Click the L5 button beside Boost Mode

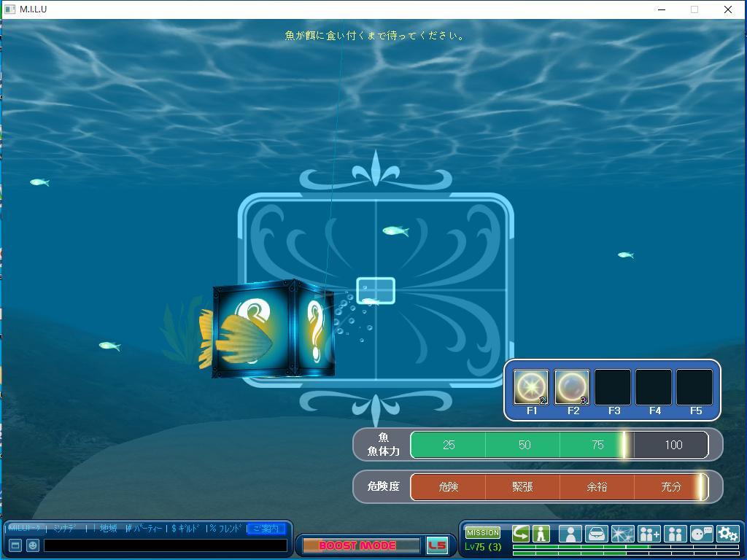pyautogui.click(x=437, y=545)
